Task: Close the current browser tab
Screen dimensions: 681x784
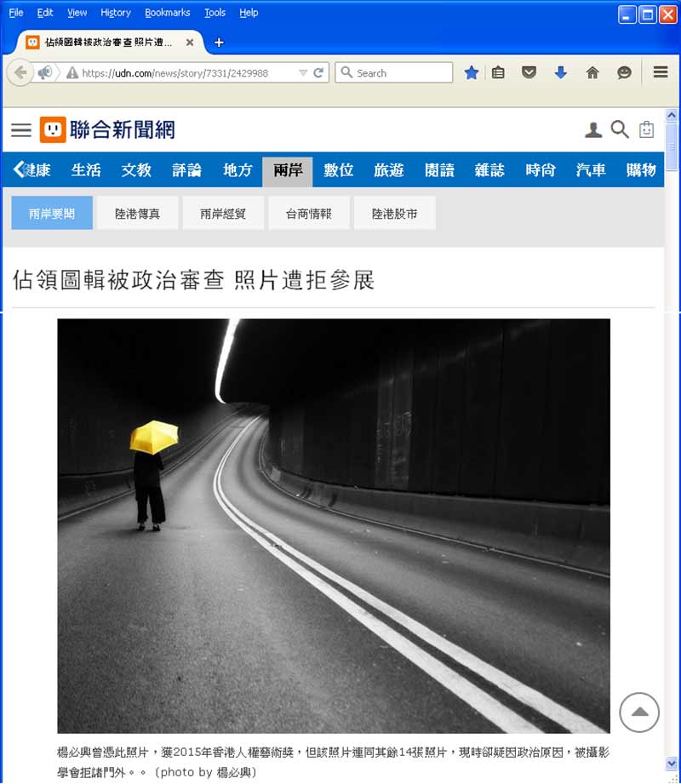Action: click(190, 43)
